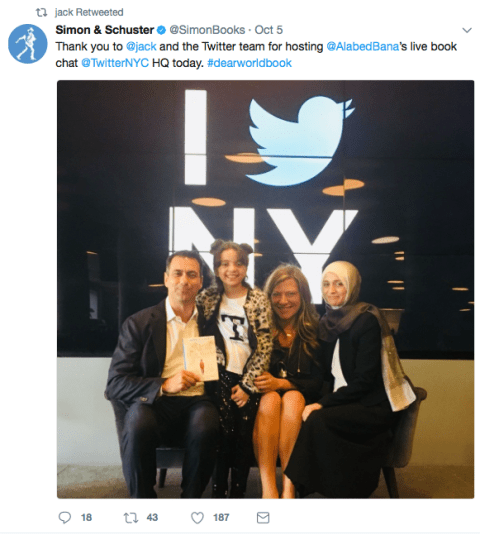Open the Oct 5 timestamp permalink
The width and height of the screenshot is (480, 535).
(x=269, y=30)
